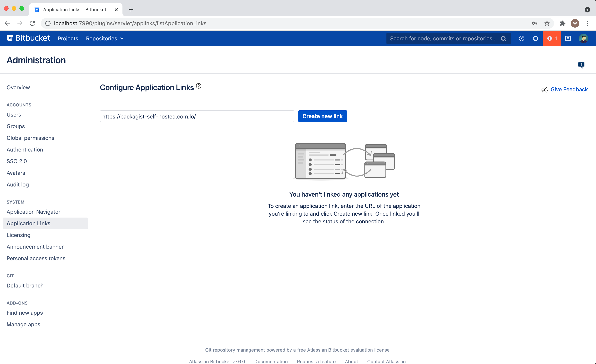Click the Create new link button
This screenshot has width=596, height=364.
(322, 116)
